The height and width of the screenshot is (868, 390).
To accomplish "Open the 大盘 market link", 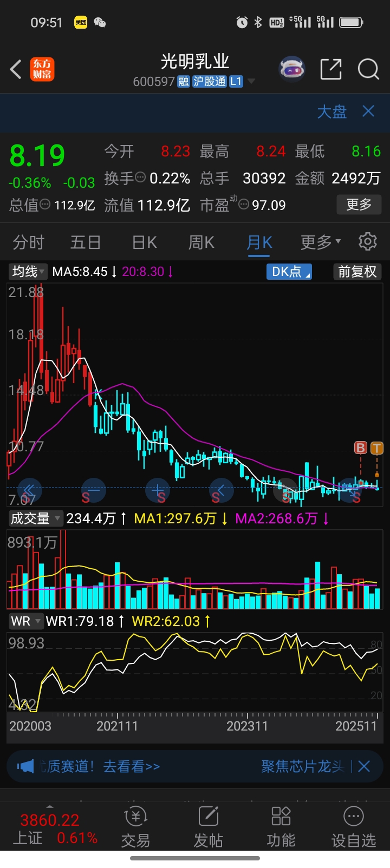I will (x=331, y=111).
